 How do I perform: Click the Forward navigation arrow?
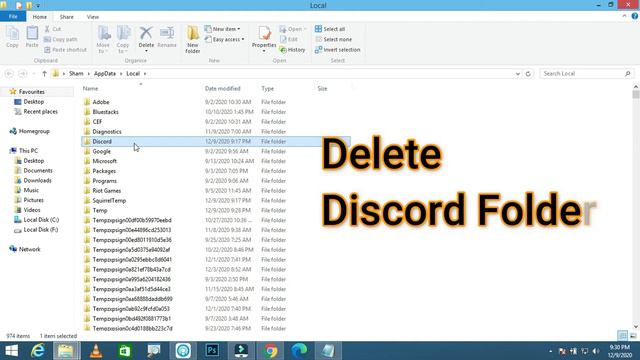[23, 73]
